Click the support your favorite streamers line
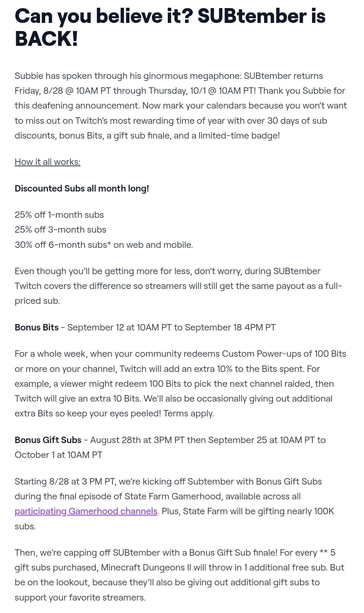The height and width of the screenshot is (613, 364). coord(80,597)
